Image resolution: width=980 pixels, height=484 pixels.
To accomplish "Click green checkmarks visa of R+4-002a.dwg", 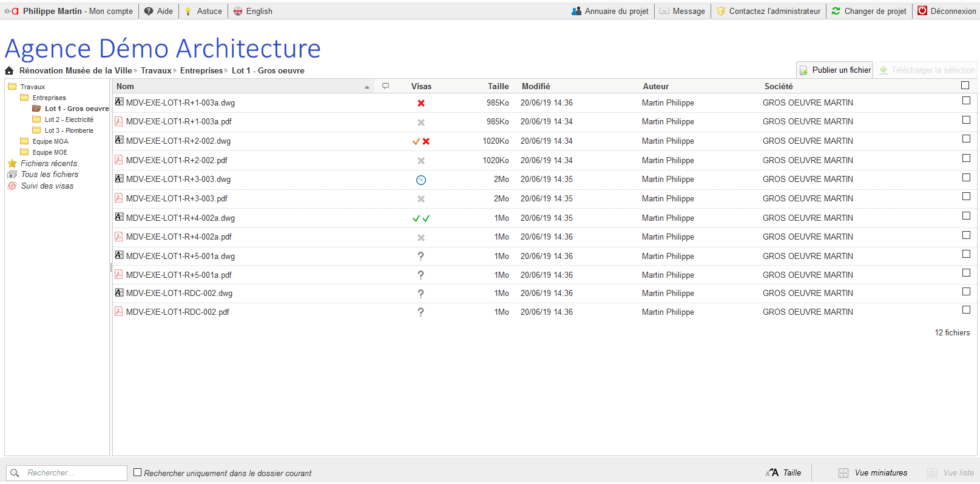I will (421, 218).
